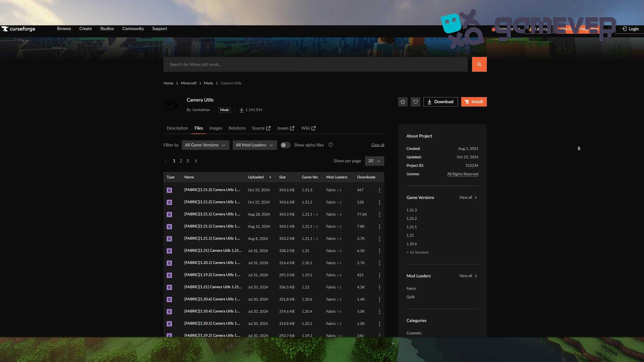The height and width of the screenshot is (362, 644).
Task: Favorite Camera Utils using the star icon
Action: (403, 102)
